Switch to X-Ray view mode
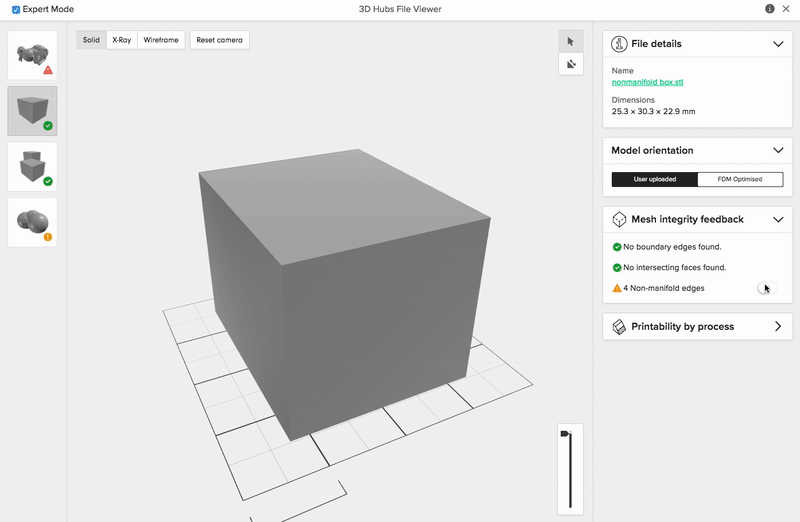800x522 pixels. coord(122,40)
